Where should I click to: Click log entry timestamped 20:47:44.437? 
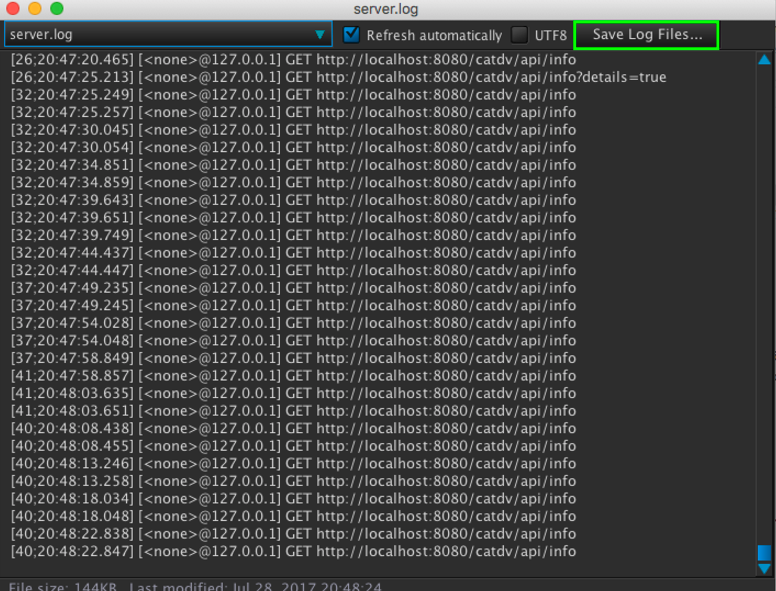293,253
